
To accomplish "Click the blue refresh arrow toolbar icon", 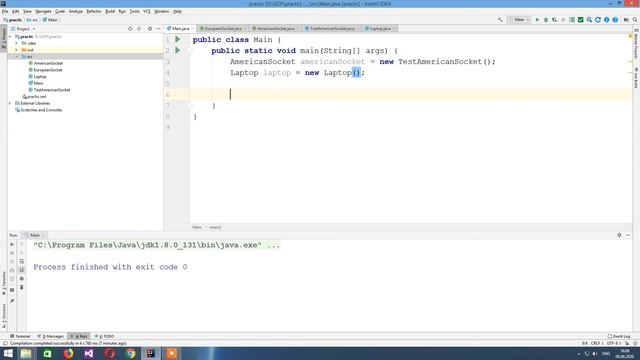I will [x=598, y=20].
